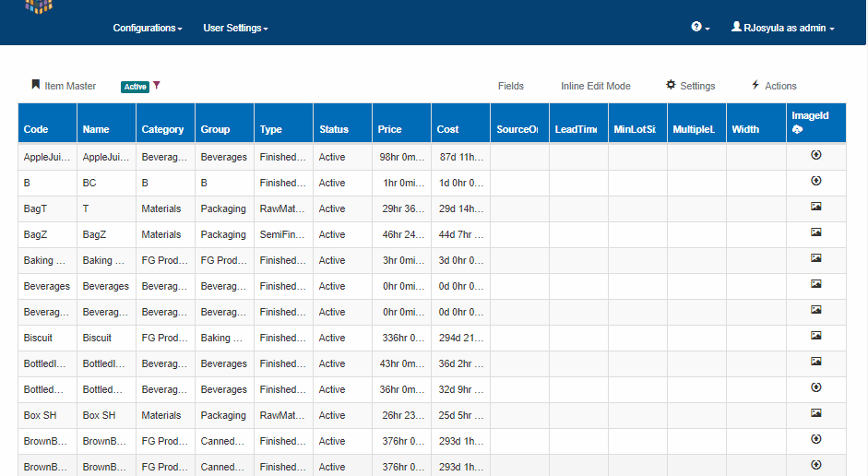The image size is (868, 476).
Task: Click the cloud icon under ImageId header
Action: (797, 130)
